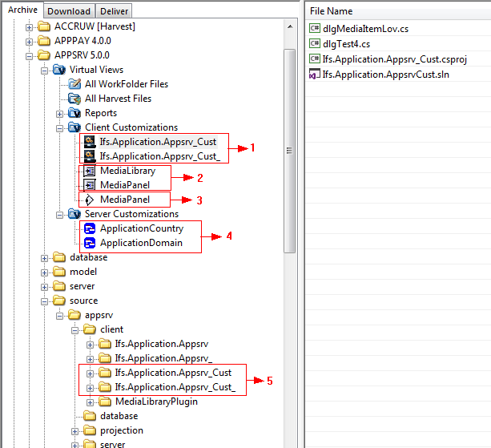Expand the ACCRUW [Harvest] node
This screenshot has height=448, width=491.
(x=30, y=26)
